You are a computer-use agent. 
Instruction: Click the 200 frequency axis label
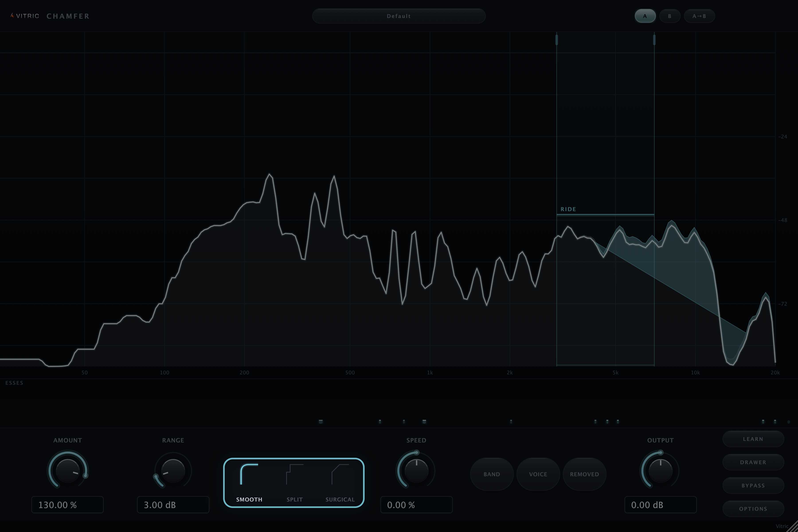click(244, 373)
